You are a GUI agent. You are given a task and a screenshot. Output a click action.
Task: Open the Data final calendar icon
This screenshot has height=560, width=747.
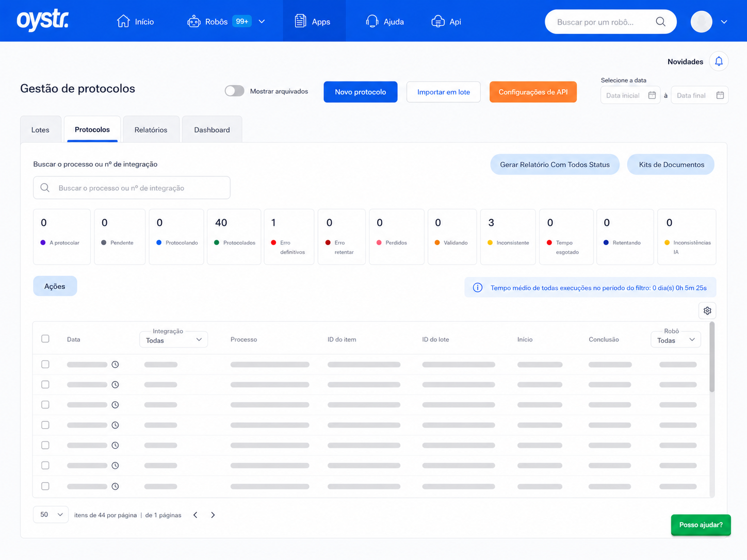[x=720, y=95]
